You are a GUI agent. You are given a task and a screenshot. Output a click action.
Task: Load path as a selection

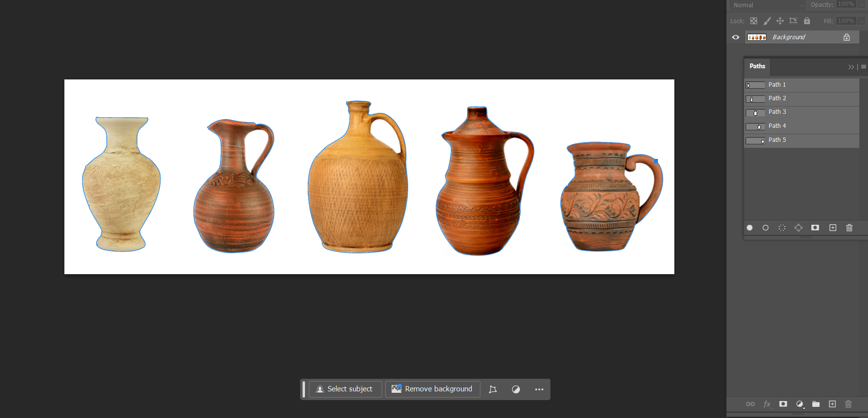pos(782,228)
